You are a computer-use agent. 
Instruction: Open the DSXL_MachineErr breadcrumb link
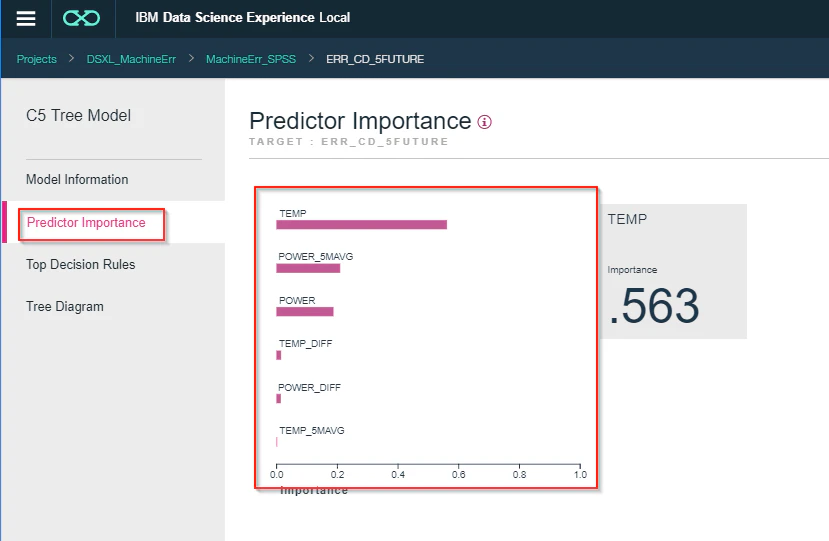pyautogui.click(x=131, y=59)
